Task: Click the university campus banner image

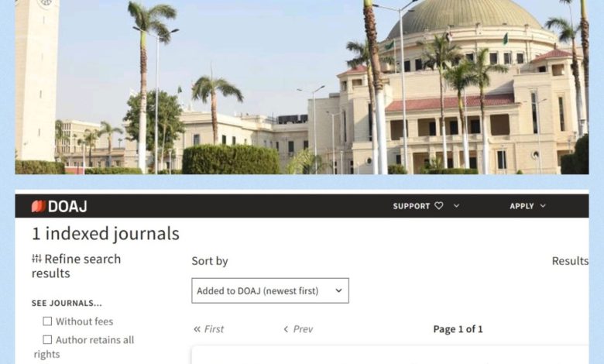Action: tap(302, 87)
